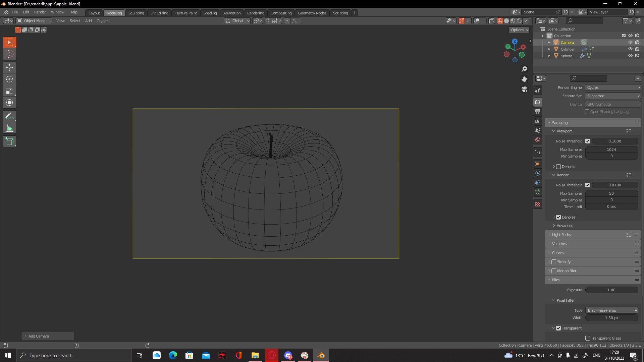Open the Render menu
Image resolution: width=644 pixels, height=362 pixels.
[x=40, y=12]
